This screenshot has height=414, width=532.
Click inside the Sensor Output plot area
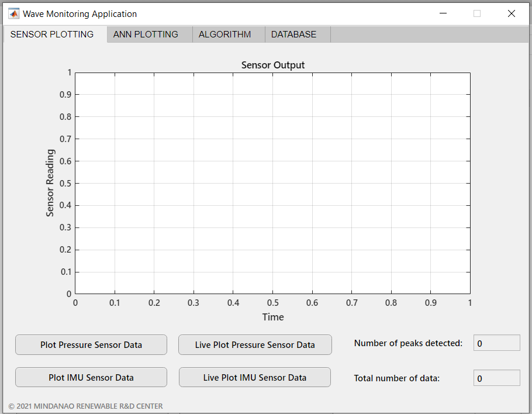pos(272,182)
